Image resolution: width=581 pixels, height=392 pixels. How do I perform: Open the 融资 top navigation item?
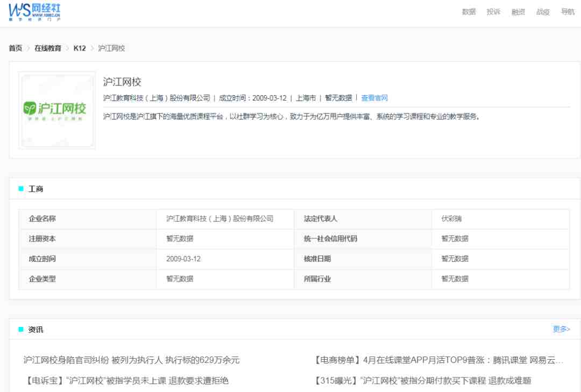pos(518,12)
